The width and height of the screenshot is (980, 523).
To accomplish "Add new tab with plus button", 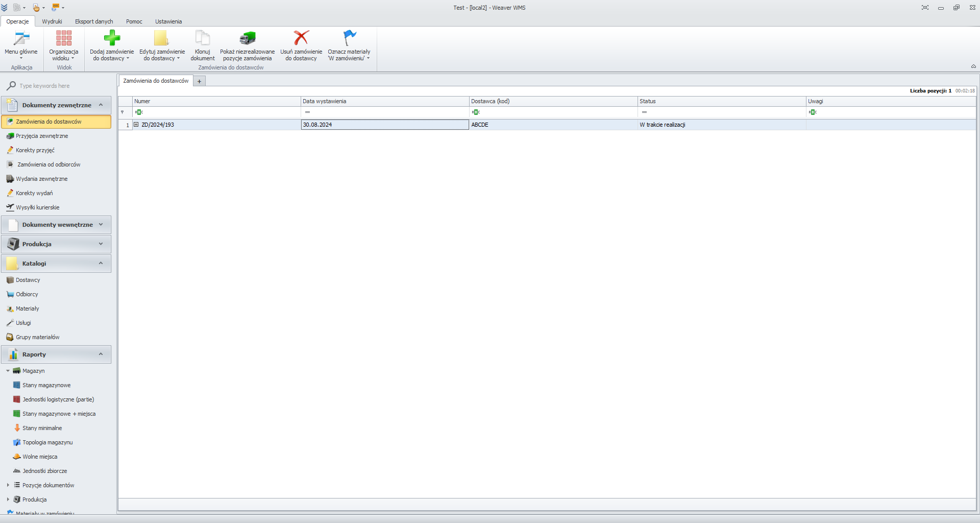I will tap(200, 81).
